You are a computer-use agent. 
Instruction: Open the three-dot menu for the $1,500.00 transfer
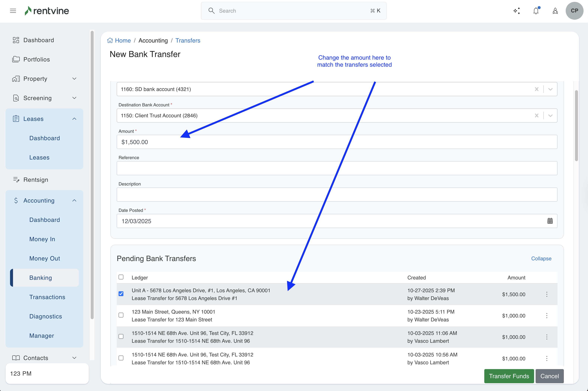point(547,294)
